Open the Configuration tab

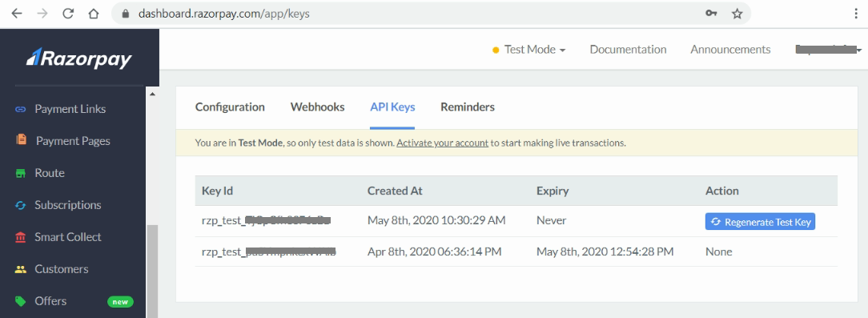pyautogui.click(x=230, y=107)
